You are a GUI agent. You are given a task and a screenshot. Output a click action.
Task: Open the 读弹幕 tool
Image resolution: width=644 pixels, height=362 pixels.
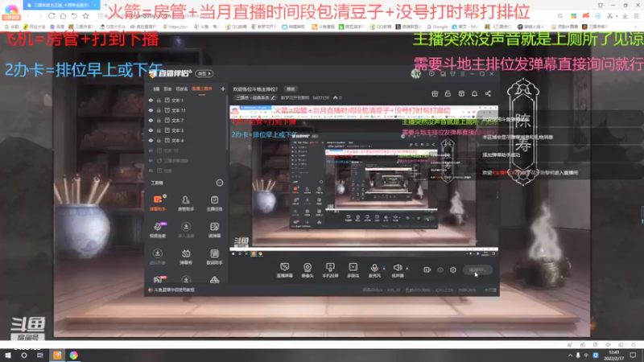click(x=214, y=230)
